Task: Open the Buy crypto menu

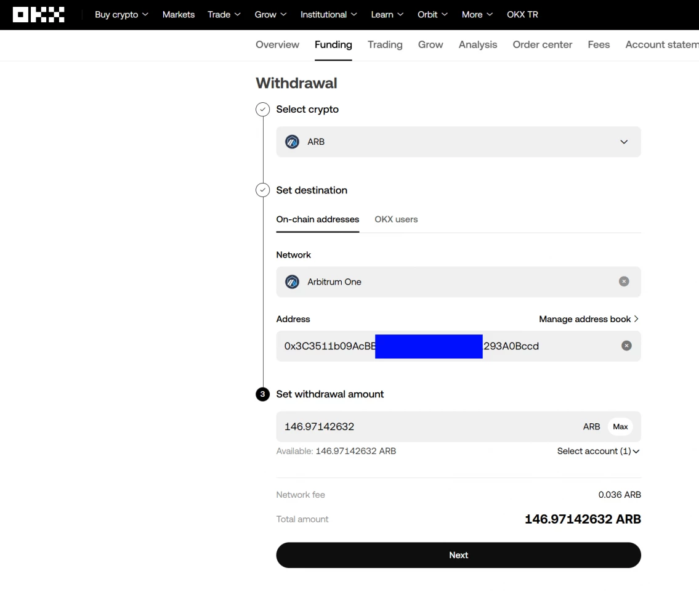Action: (x=121, y=14)
